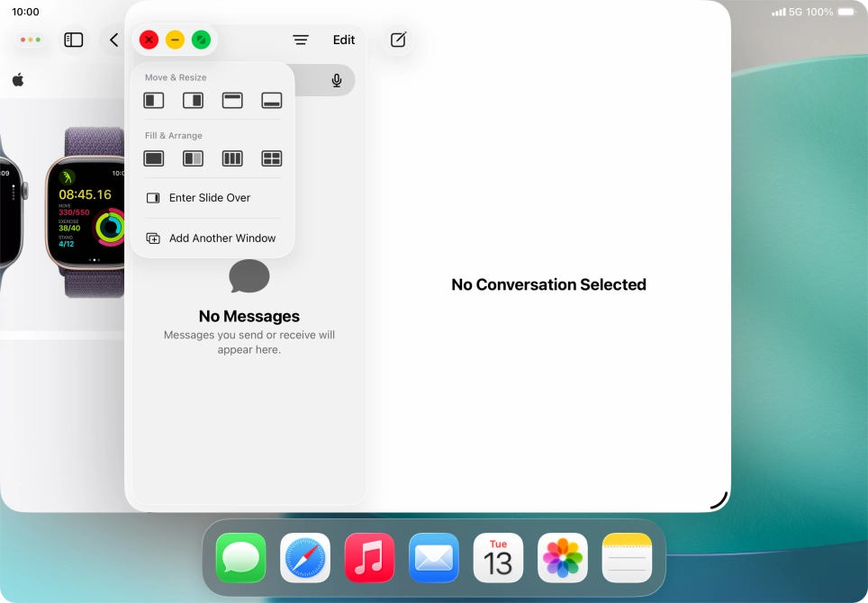
Task: Move the window to the bottom half
Action: coord(271,100)
